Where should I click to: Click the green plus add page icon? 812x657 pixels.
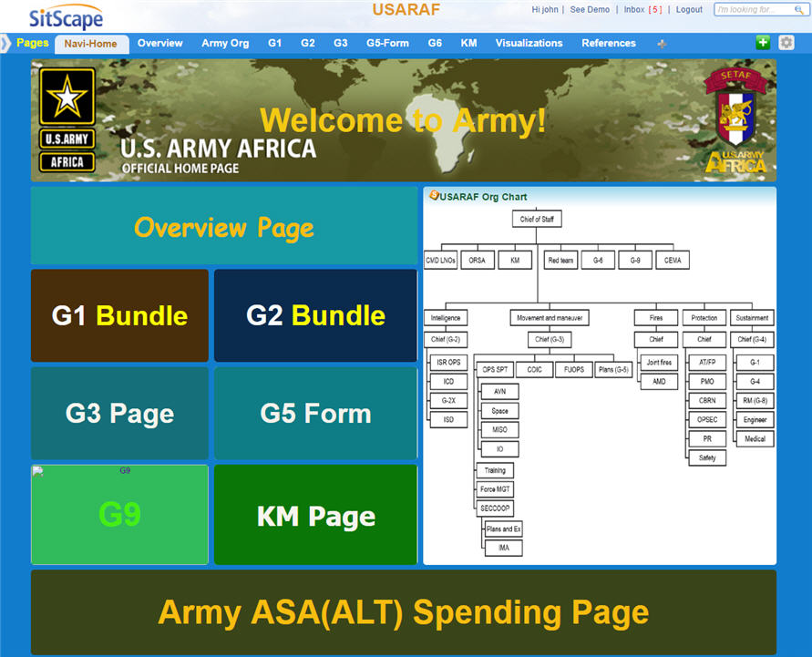pyautogui.click(x=763, y=43)
